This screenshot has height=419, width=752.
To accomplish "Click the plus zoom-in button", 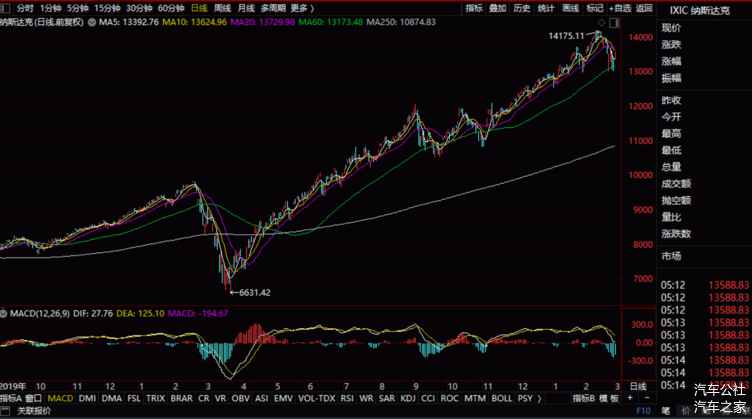I will (630, 398).
